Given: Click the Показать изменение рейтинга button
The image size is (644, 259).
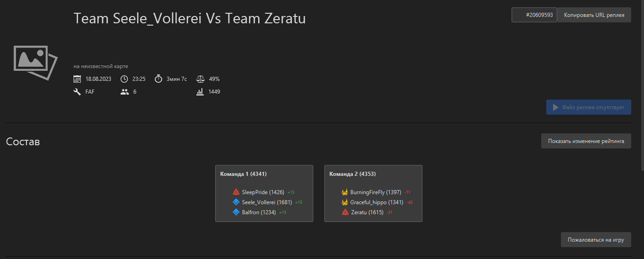Looking at the screenshot, I should pyautogui.click(x=586, y=141).
